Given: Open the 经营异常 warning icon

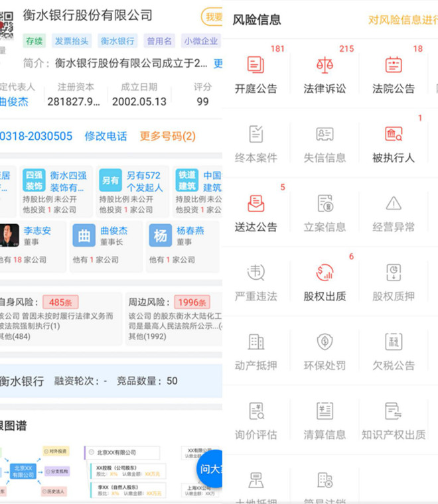Looking at the screenshot, I should [x=394, y=203].
